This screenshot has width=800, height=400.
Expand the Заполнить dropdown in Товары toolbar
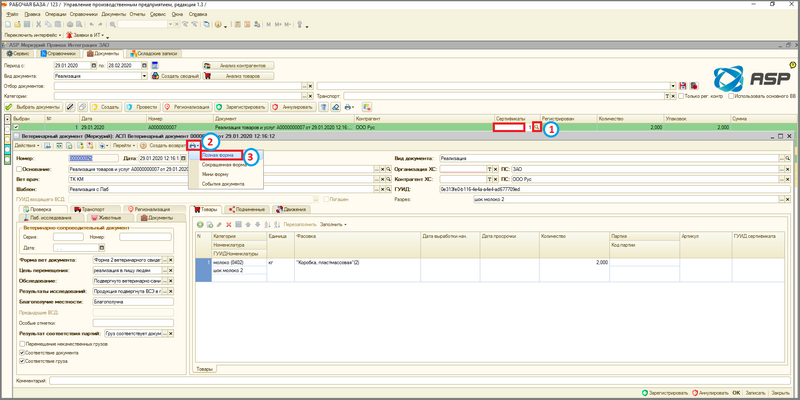(x=333, y=224)
